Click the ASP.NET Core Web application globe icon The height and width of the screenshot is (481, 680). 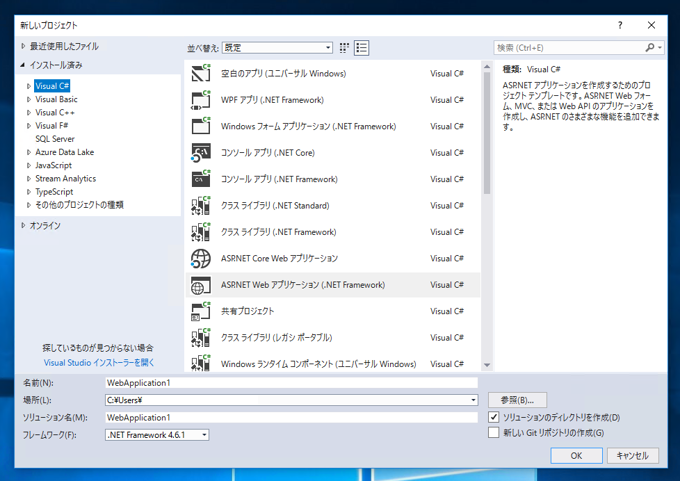point(201,258)
